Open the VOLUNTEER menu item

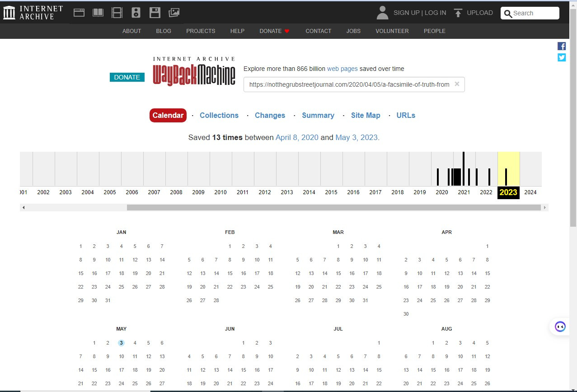[392, 31]
